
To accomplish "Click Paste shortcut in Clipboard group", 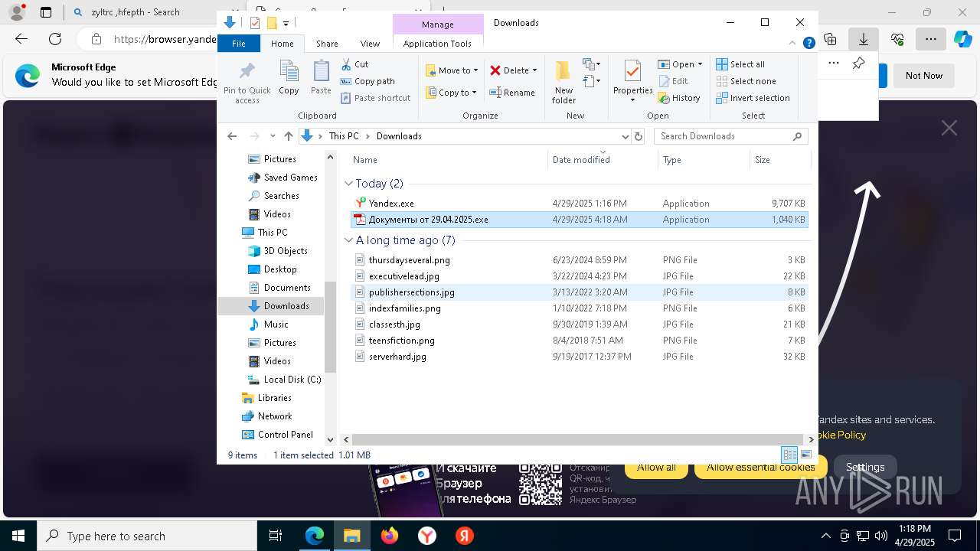I will (375, 98).
